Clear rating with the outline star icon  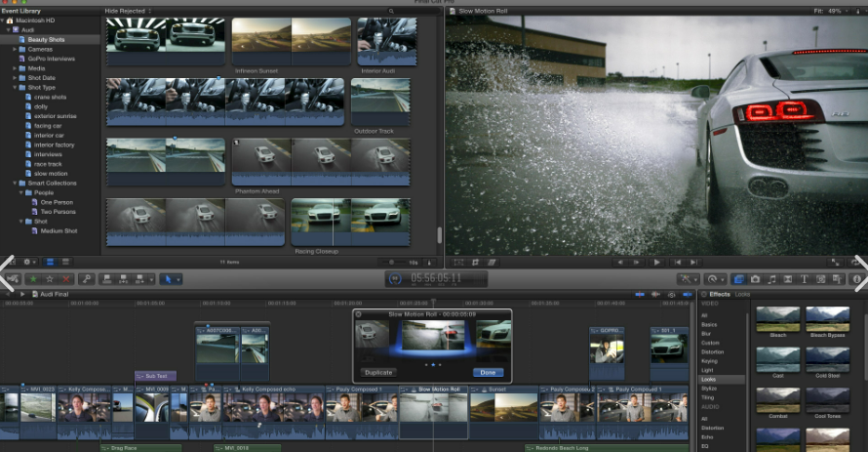50,279
